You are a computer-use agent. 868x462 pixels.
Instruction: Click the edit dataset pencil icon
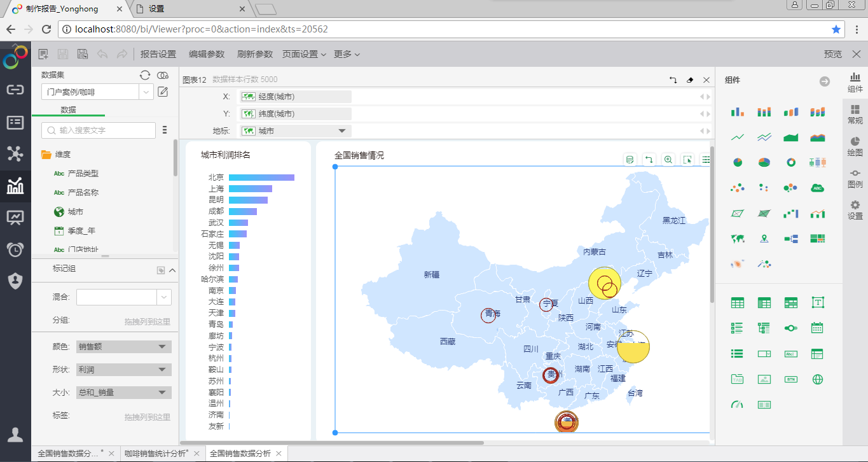(x=163, y=92)
